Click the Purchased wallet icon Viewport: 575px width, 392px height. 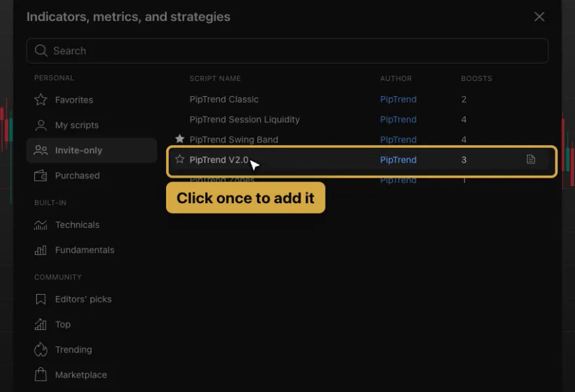(x=41, y=176)
